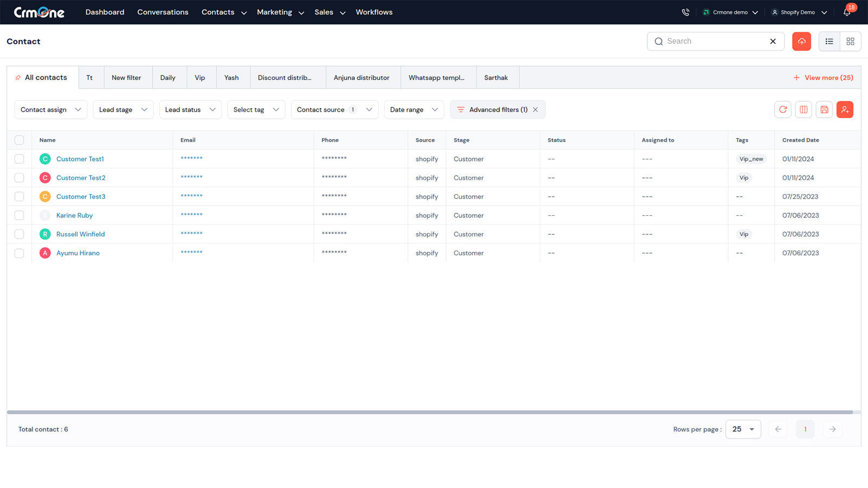This screenshot has width=868, height=488.
Task: Click the horizontal table scrollbar
Action: [x=430, y=412]
